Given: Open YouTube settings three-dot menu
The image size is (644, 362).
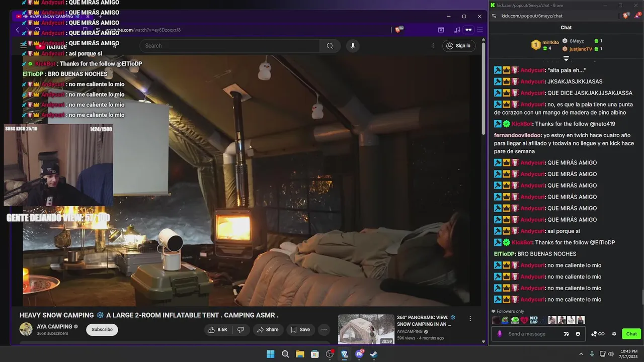Looking at the screenshot, I should click(433, 46).
